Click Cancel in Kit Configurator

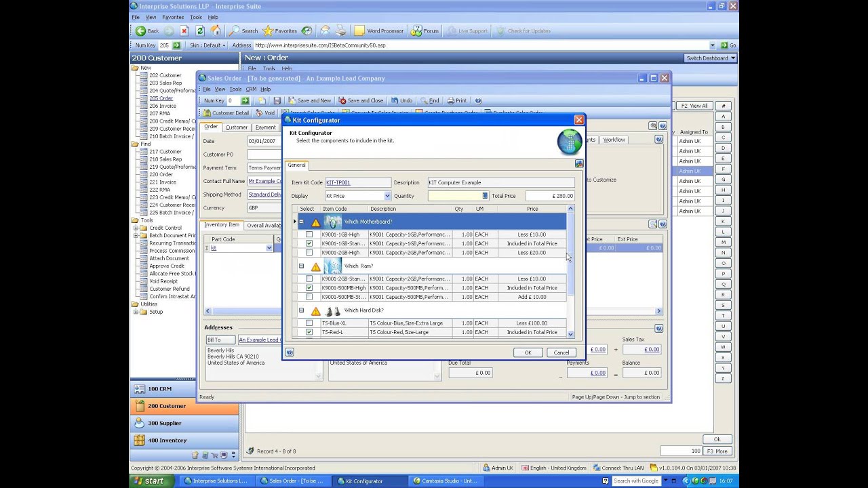coord(561,352)
